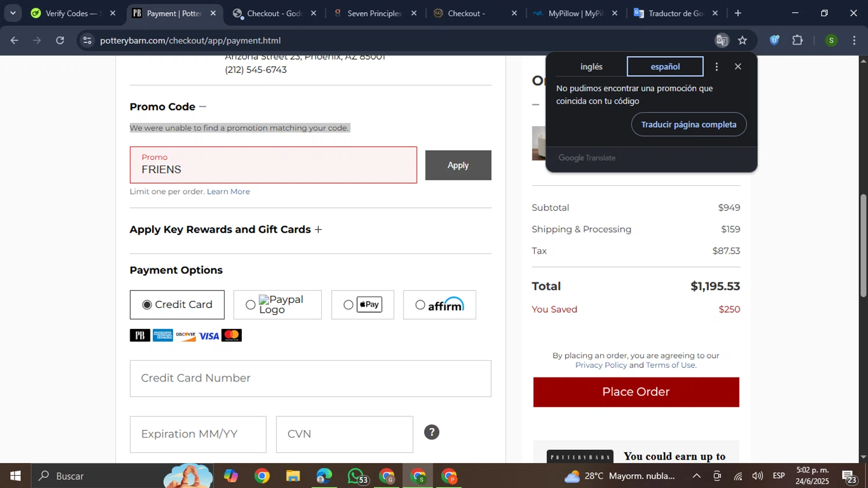Show hidden system tray icons chevron

(x=697, y=476)
